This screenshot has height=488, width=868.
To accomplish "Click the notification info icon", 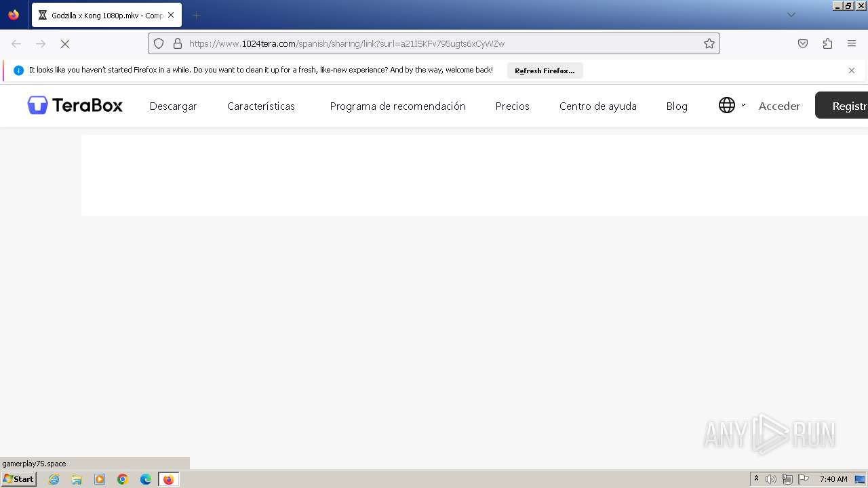I will coord(18,70).
